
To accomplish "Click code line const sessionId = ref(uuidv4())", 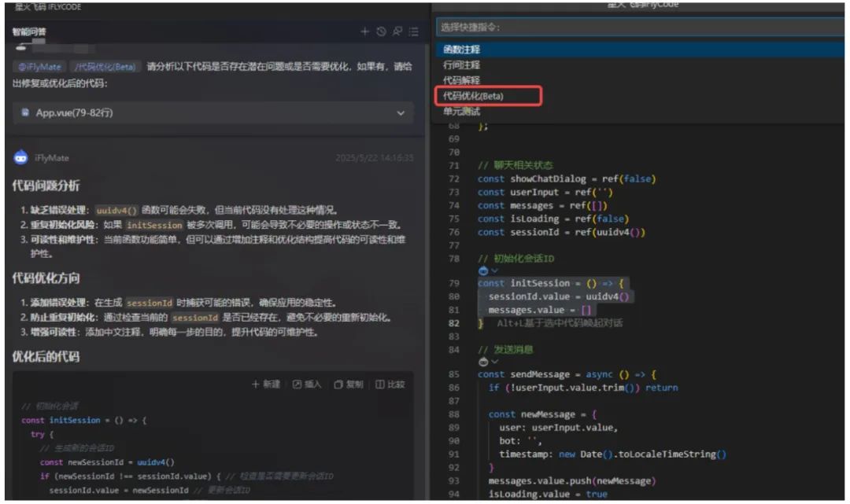I will click(561, 232).
